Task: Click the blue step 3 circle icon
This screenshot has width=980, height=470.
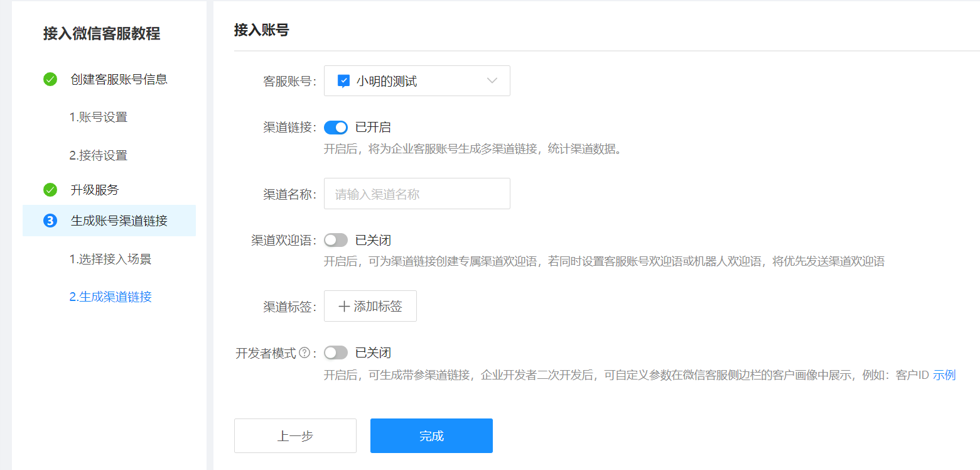Action: pos(50,221)
